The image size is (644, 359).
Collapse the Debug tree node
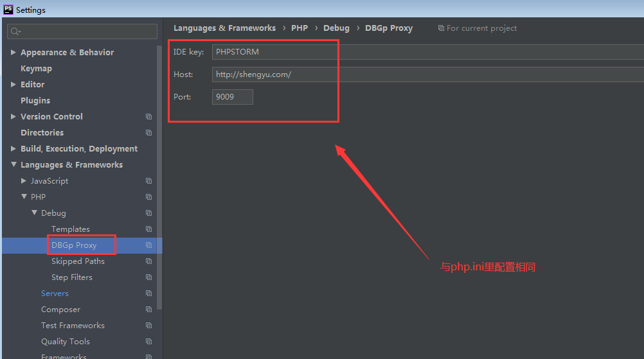[x=34, y=213]
